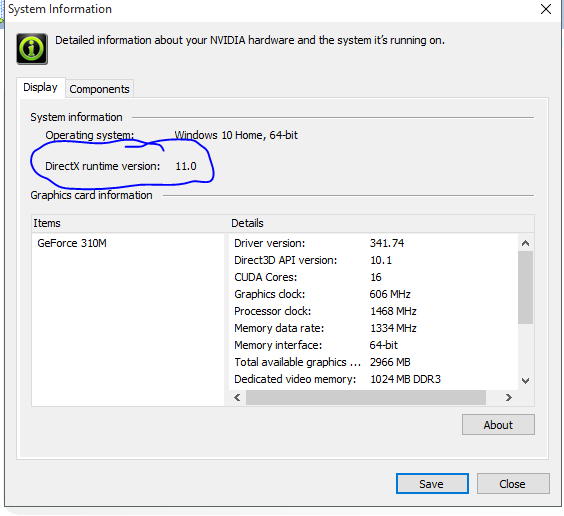This screenshot has width=564, height=516.
Task: Click the horizontal scrollbar thumb
Action: click(x=366, y=397)
